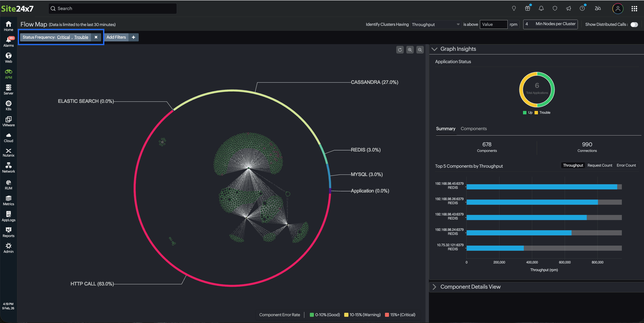The image size is (644, 323).
Task: Click the 0-10% (Good) green legend swatch
Action: (x=312, y=315)
